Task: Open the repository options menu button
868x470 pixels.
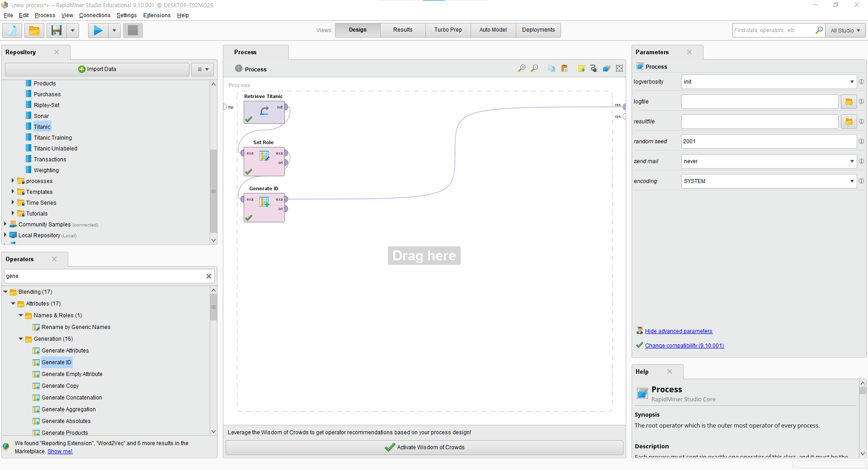Action: pos(202,69)
